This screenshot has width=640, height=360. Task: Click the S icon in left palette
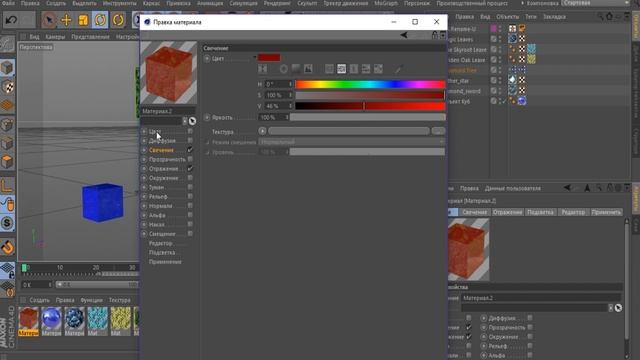7,223
